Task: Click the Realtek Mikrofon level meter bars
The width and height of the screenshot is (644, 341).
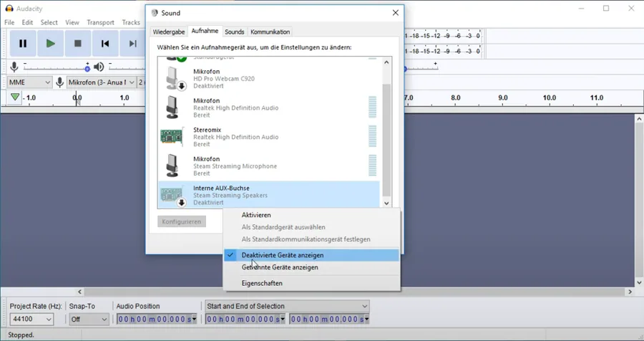Action: [x=373, y=107]
